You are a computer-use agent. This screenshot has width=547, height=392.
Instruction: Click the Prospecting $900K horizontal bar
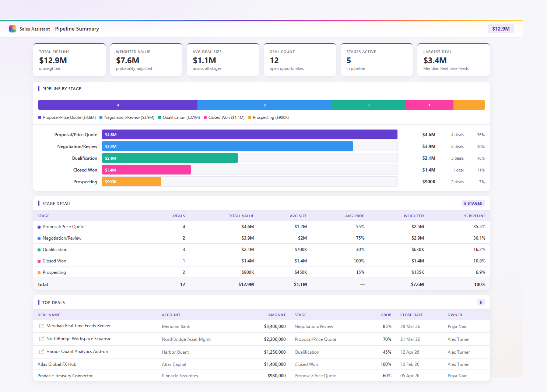click(132, 182)
